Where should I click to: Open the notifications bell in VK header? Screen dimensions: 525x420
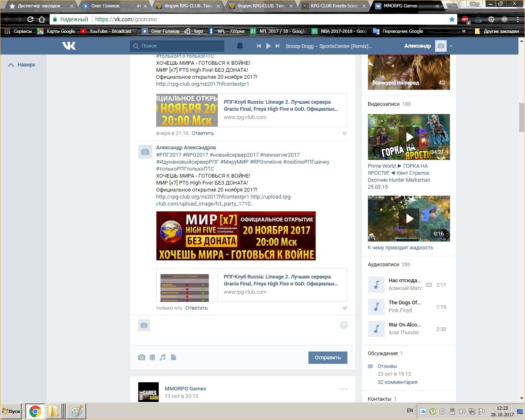point(240,46)
